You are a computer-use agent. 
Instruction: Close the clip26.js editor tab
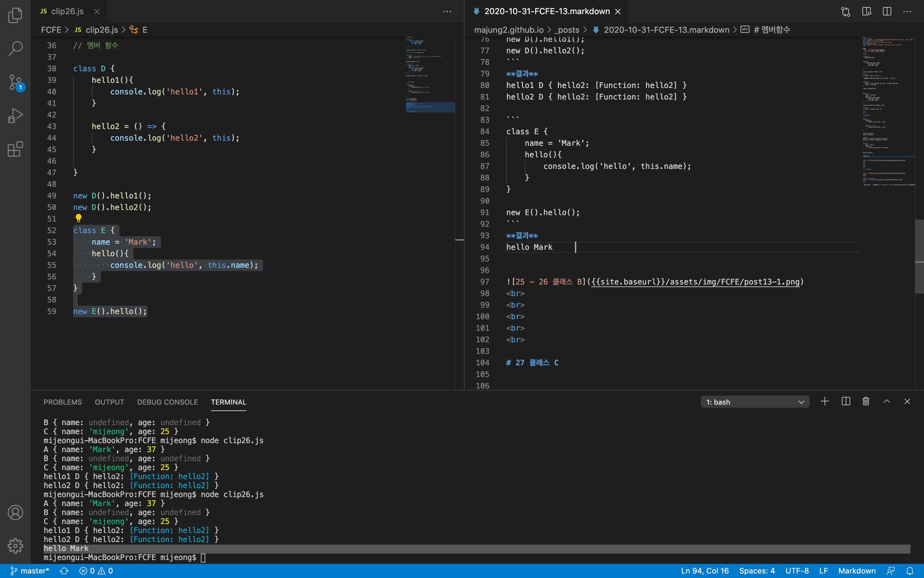tap(97, 12)
